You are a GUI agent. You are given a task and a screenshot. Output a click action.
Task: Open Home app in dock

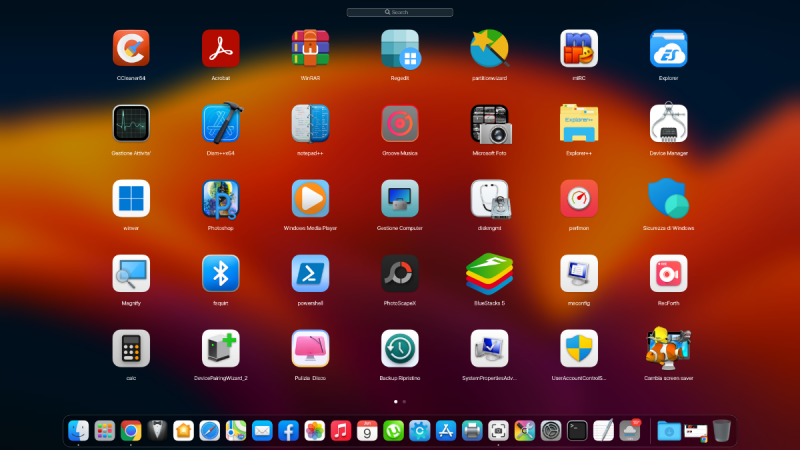[184, 431]
